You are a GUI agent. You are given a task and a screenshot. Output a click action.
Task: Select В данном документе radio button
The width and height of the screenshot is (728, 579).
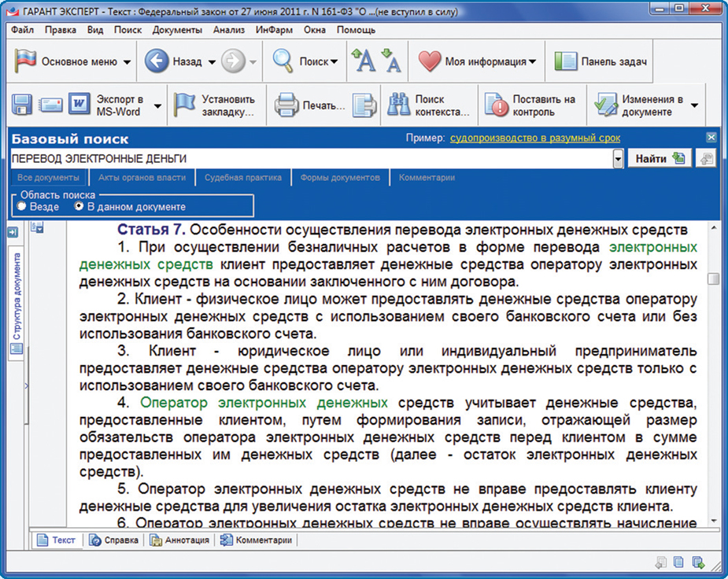(x=79, y=207)
